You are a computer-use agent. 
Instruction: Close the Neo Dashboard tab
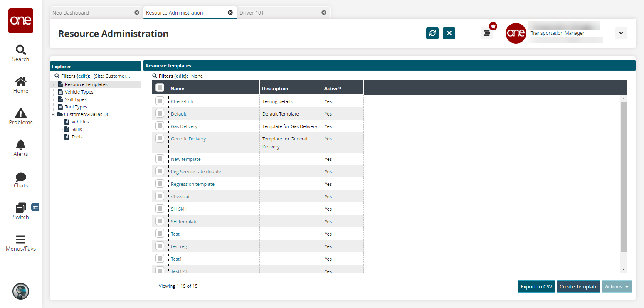pos(137,12)
